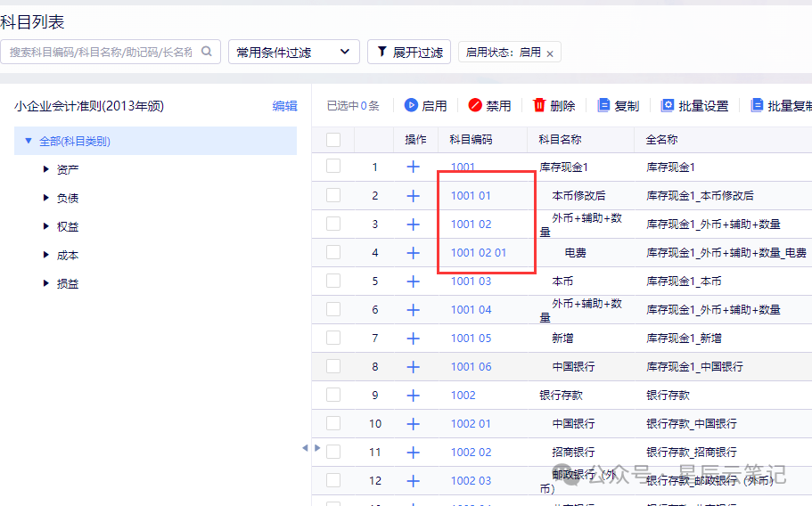Open account code 1002 03 link
Image resolution: width=812 pixels, height=506 pixels.
point(471,480)
